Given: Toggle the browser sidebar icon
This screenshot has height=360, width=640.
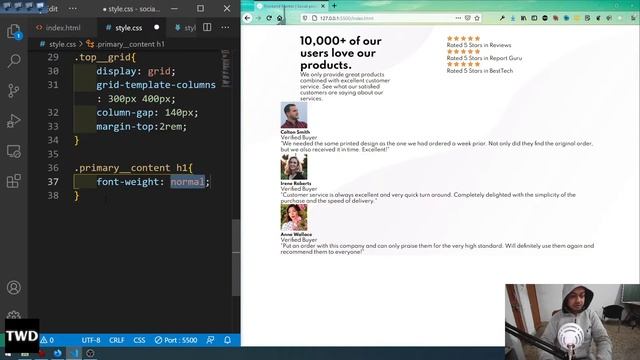Looking at the screenshot, I should point(534,18).
